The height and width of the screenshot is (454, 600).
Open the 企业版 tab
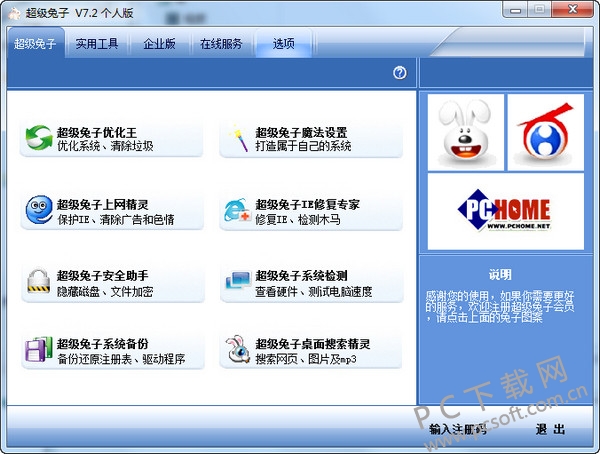pyautogui.click(x=159, y=44)
